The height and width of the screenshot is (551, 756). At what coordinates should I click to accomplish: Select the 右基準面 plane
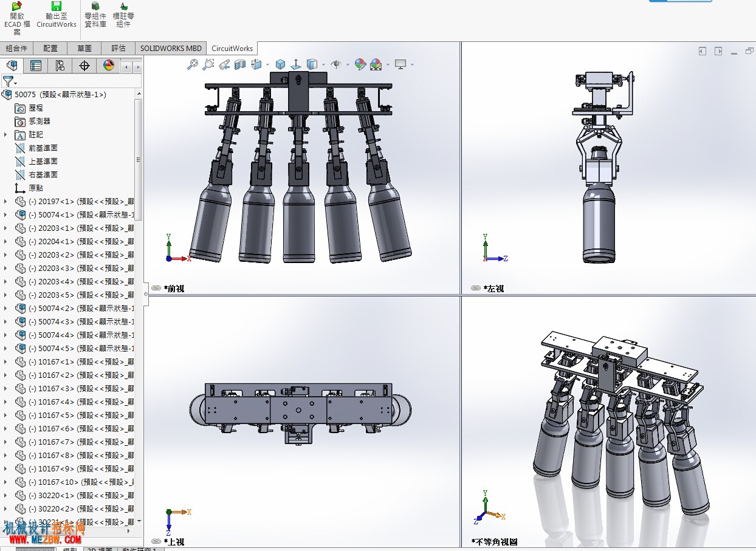click(x=43, y=175)
